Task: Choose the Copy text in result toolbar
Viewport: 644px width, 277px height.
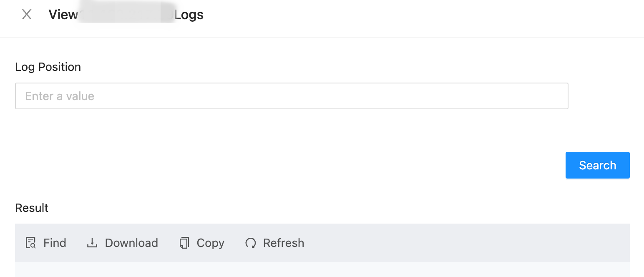Action: point(210,243)
